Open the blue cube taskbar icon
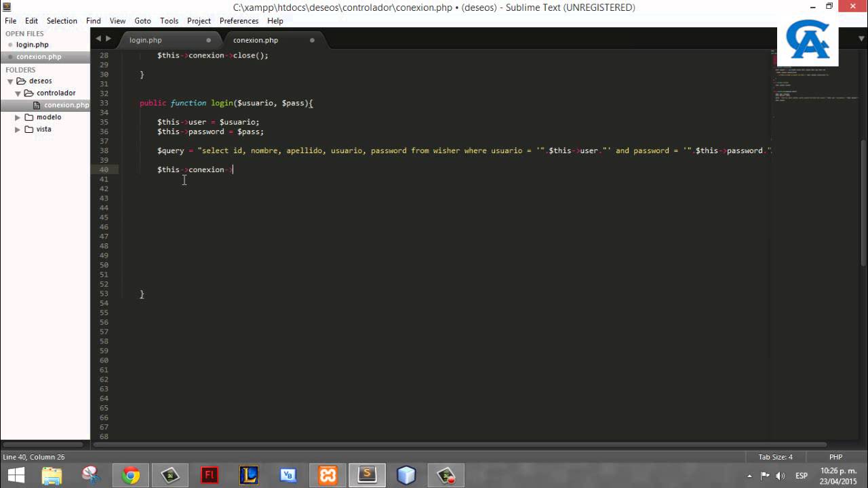 point(406,475)
